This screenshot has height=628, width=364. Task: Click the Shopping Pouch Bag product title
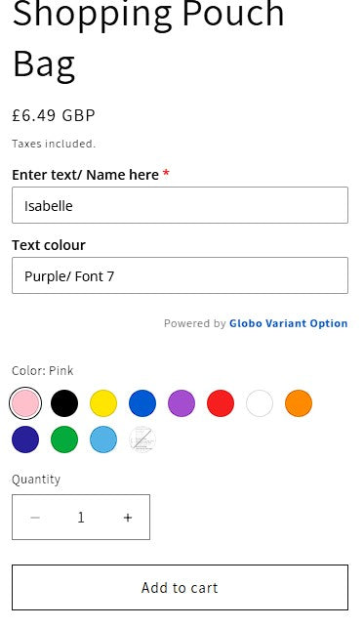tap(148, 38)
